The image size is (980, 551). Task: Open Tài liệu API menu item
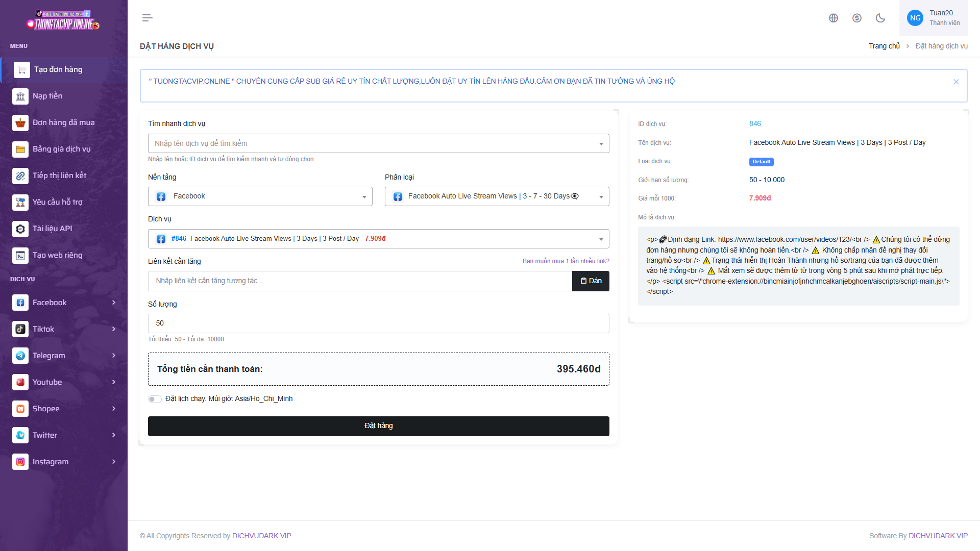point(64,229)
